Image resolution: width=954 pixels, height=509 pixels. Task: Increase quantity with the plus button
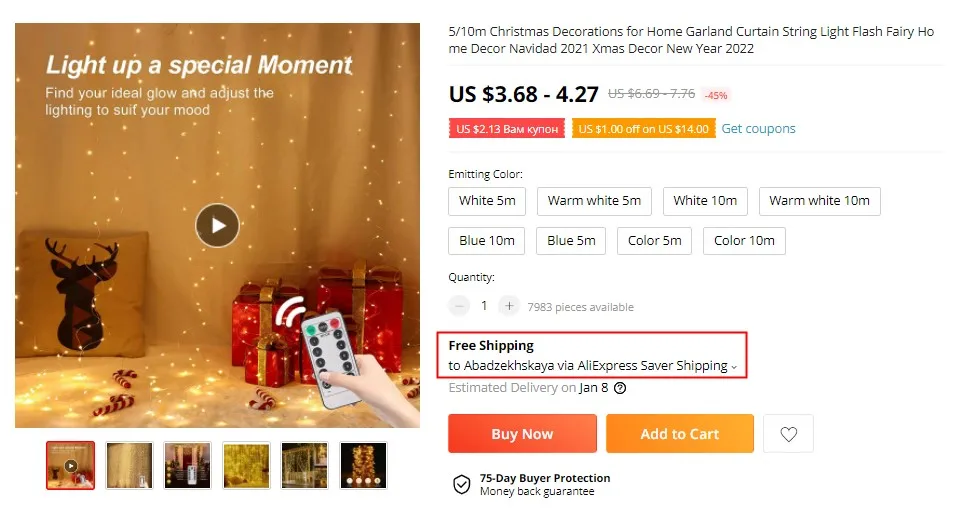509,306
